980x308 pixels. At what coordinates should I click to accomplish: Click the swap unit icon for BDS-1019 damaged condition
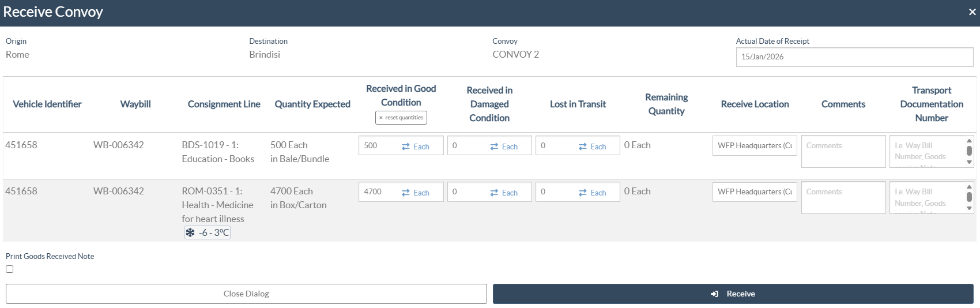(494, 147)
